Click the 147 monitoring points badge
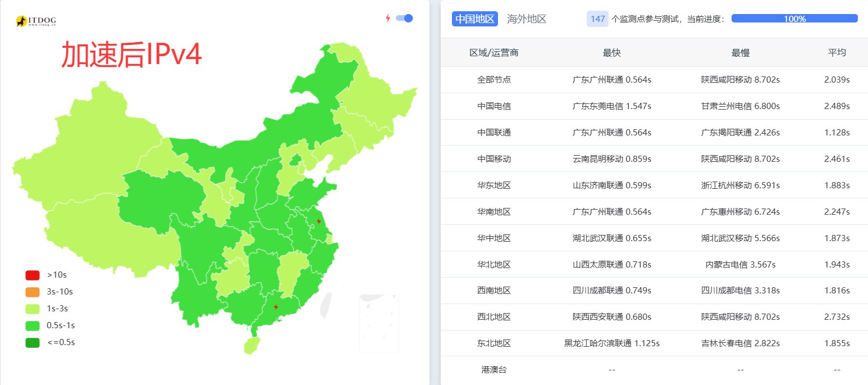The width and height of the screenshot is (868, 385). (597, 19)
